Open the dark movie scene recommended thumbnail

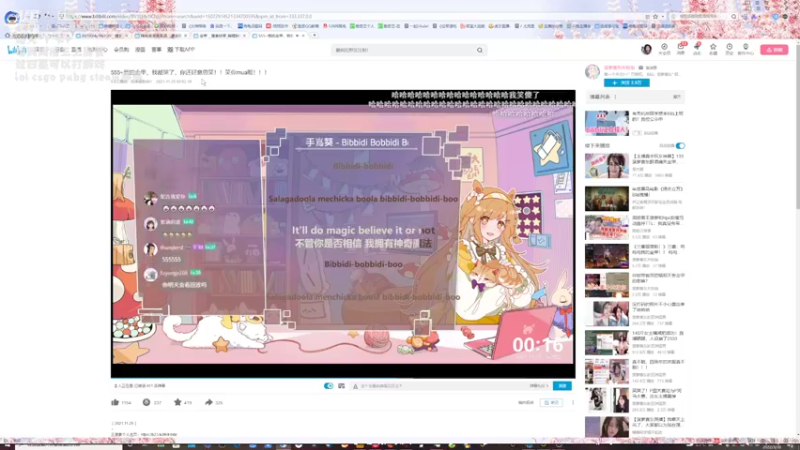607,198
